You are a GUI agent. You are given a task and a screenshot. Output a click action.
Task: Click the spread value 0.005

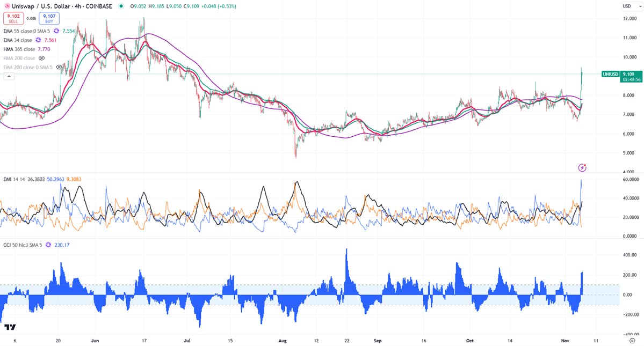click(31, 18)
